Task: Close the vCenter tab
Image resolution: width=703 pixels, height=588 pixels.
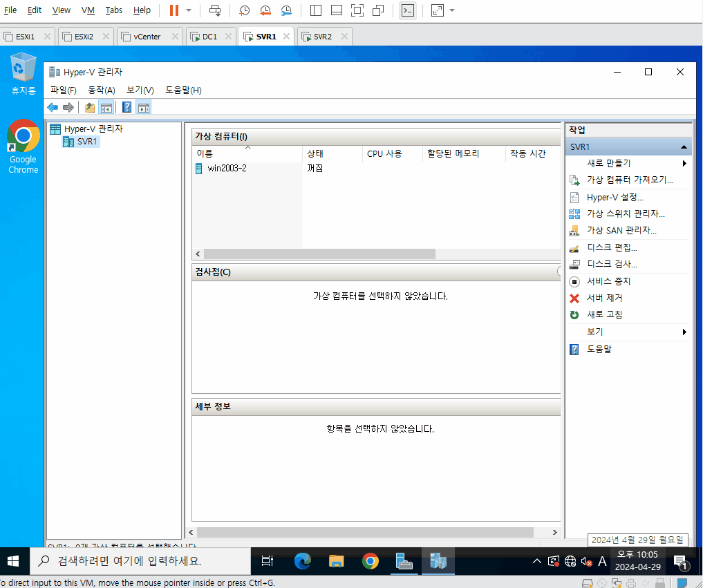Action: pyautogui.click(x=175, y=37)
